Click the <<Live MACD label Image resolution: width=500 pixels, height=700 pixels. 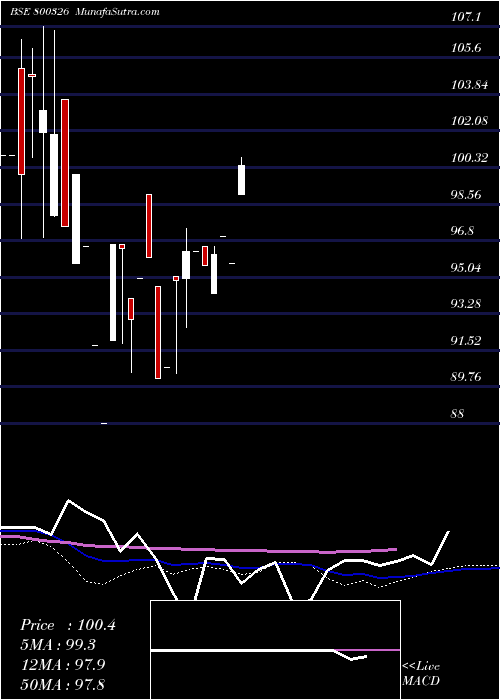point(421,674)
